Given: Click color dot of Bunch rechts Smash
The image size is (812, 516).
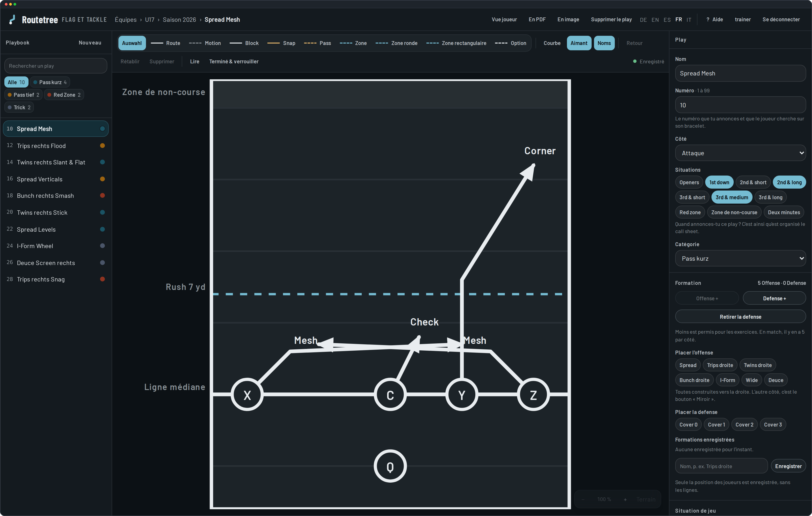Looking at the screenshot, I should click(102, 196).
